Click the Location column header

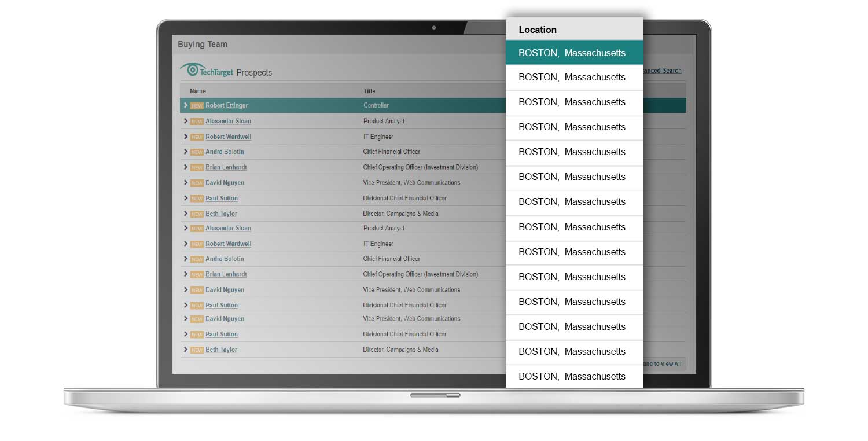(538, 30)
